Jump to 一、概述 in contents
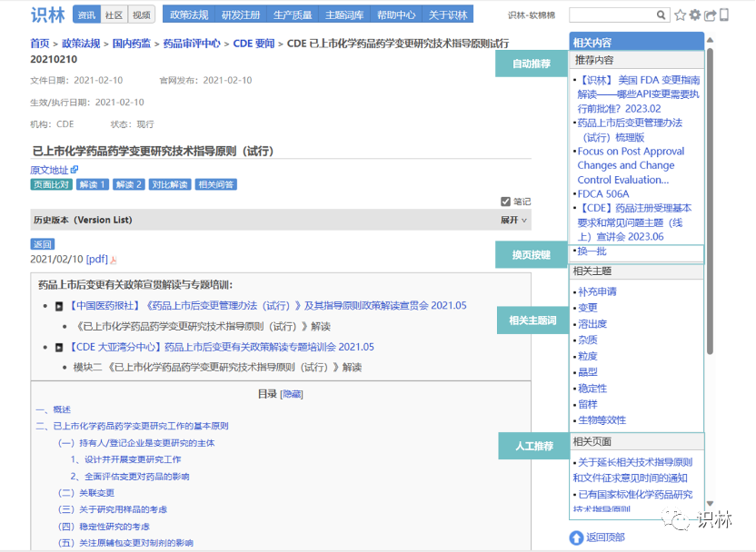The width and height of the screenshot is (756, 552). (54, 409)
